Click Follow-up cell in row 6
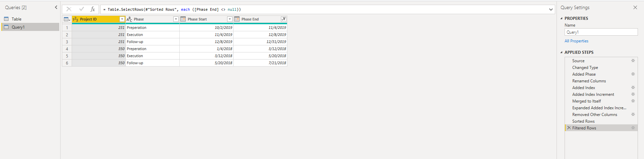 [x=152, y=63]
